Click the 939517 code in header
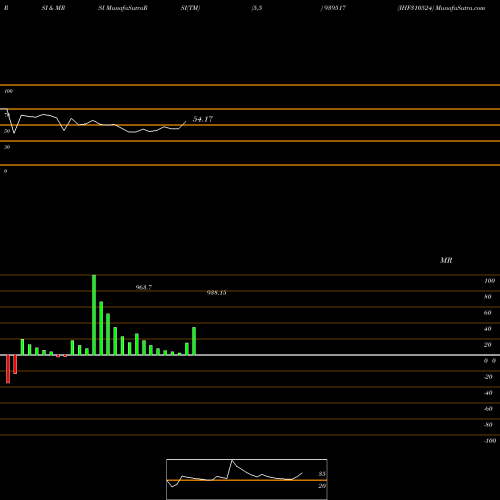 point(335,8)
